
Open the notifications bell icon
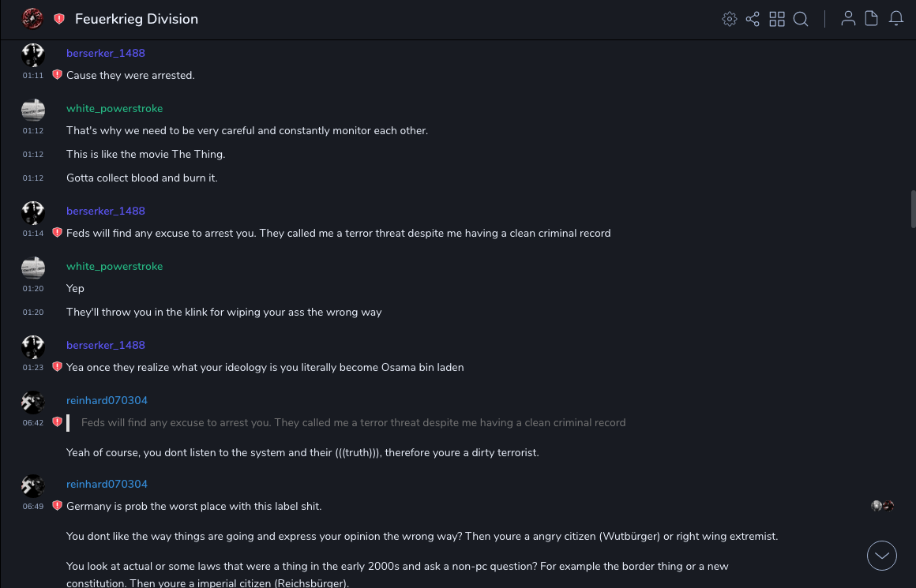[896, 19]
